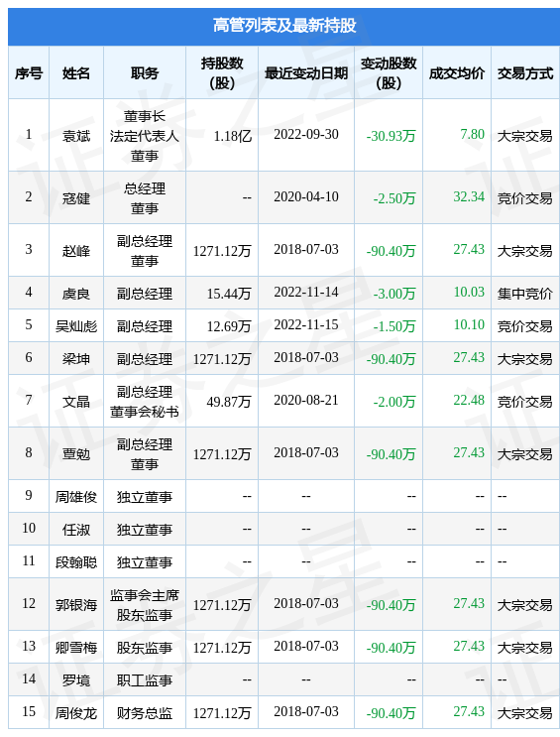Select the 最近变动日期 column header
The image size is (560, 737).
(306, 73)
